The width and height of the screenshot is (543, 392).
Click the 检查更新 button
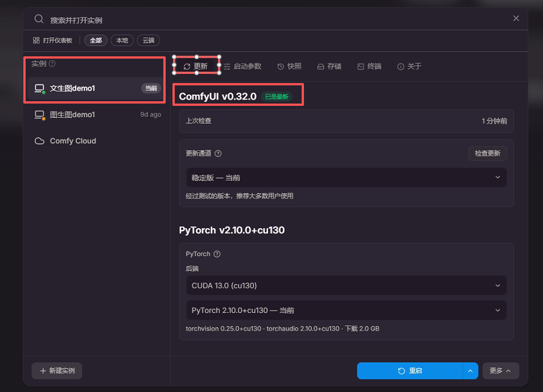488,154
